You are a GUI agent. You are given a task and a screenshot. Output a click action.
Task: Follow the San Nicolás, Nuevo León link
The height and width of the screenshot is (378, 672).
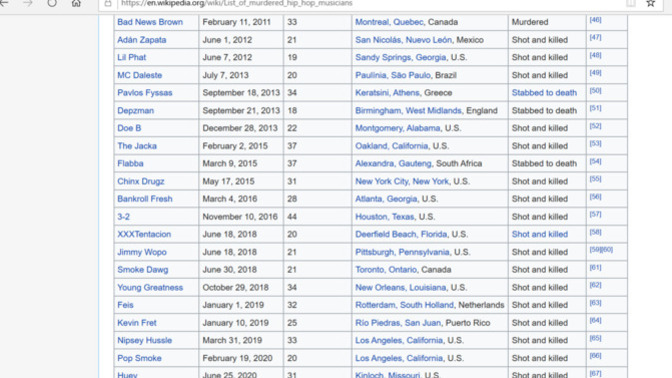point(403,40)
